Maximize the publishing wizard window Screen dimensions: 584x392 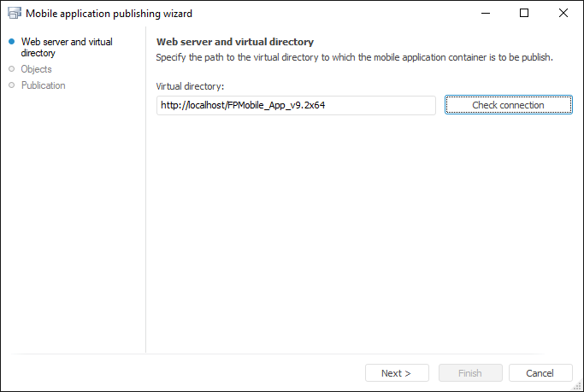(x=524, y=14)
